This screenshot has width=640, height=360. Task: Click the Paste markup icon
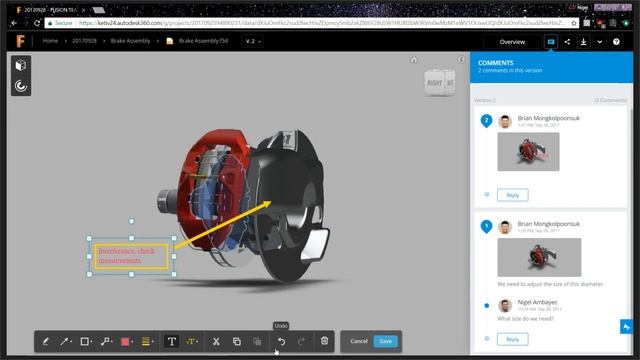click(x=257, y=342)
